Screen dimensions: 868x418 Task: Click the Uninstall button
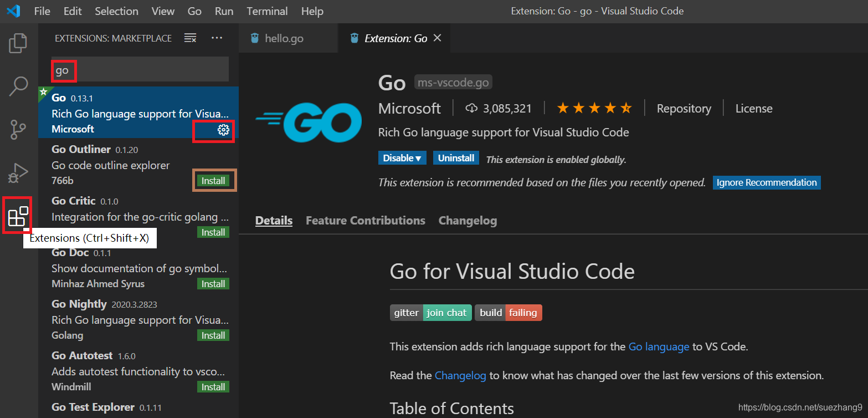click(456, 158)
